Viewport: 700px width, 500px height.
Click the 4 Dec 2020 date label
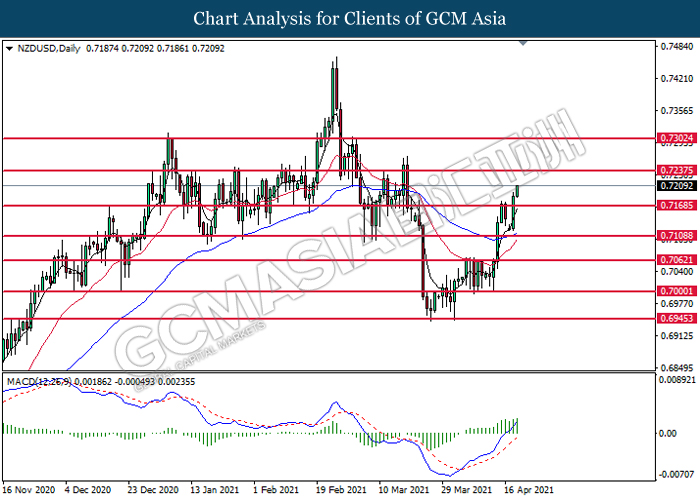[88, 490]
